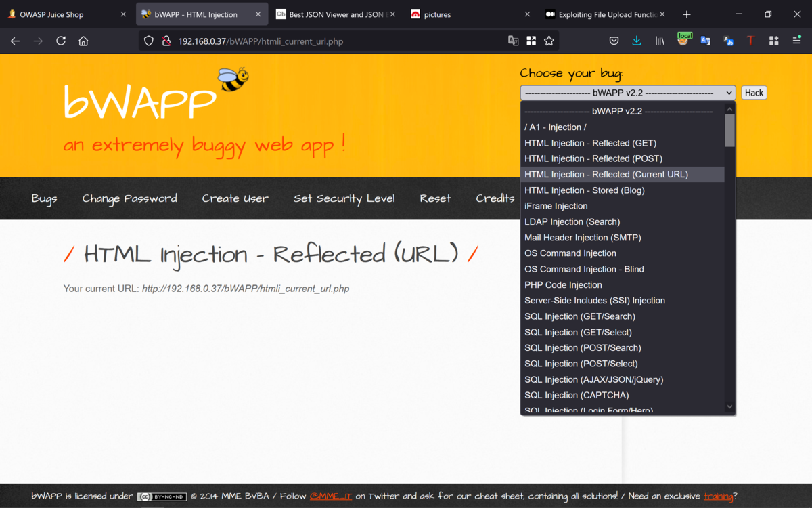Image resolution: width=812 pixels, height=508 pixels.
Task: Open the Firefox hamburger menu
Action: tap(796, 41)
